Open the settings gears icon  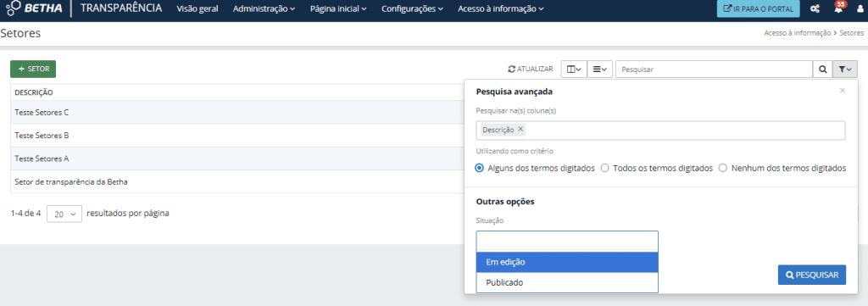pos(815,8)
